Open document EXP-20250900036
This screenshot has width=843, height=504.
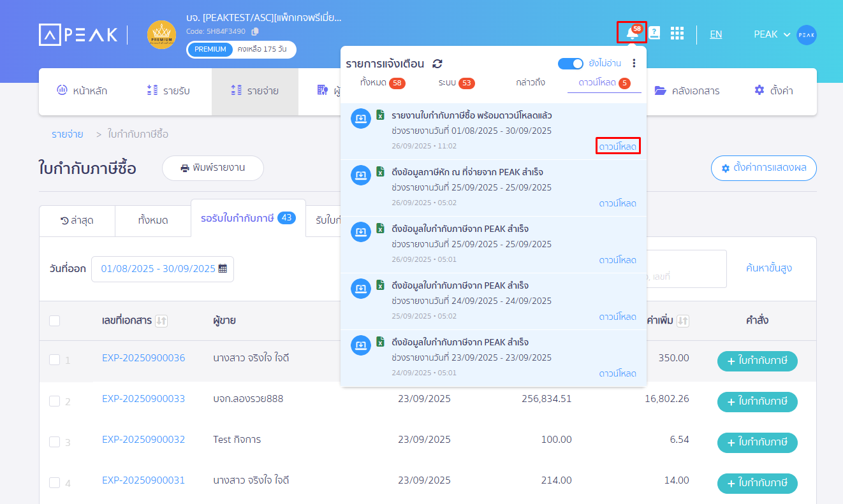point(143,358)
